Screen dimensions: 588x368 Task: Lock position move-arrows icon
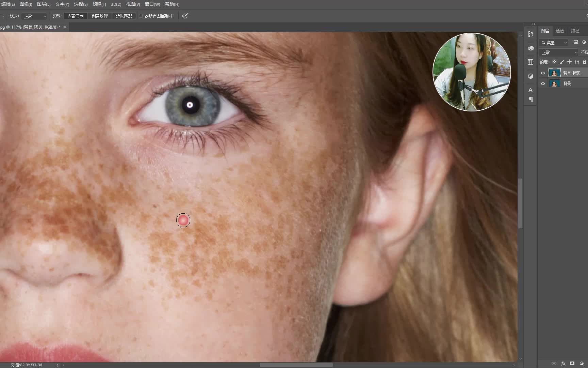[x=569, y=62]
